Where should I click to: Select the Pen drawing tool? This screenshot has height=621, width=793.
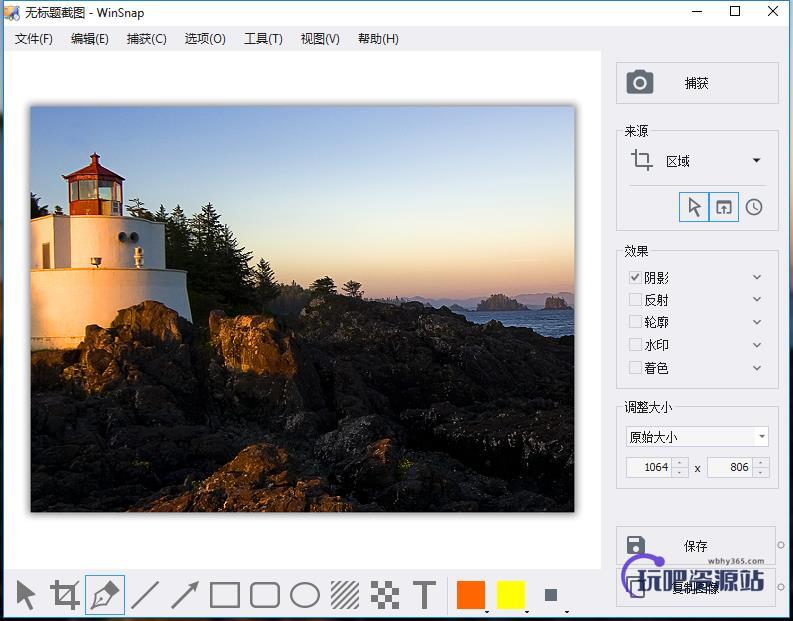(x=105, y=595)
